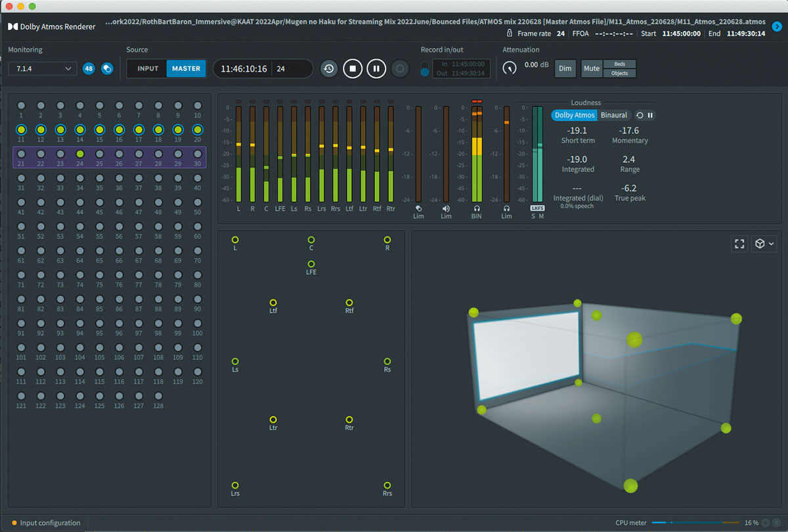The height and width of the screenshot is (532, 788).
Task: Adjust the attenuation knob
Action: tap(510, 68)
